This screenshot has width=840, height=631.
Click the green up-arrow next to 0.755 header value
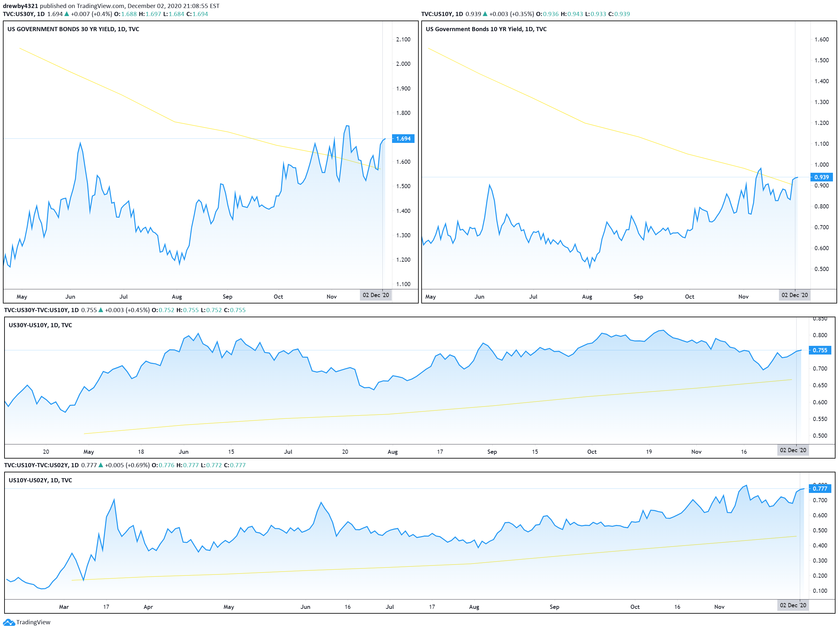tap(101, 310)
